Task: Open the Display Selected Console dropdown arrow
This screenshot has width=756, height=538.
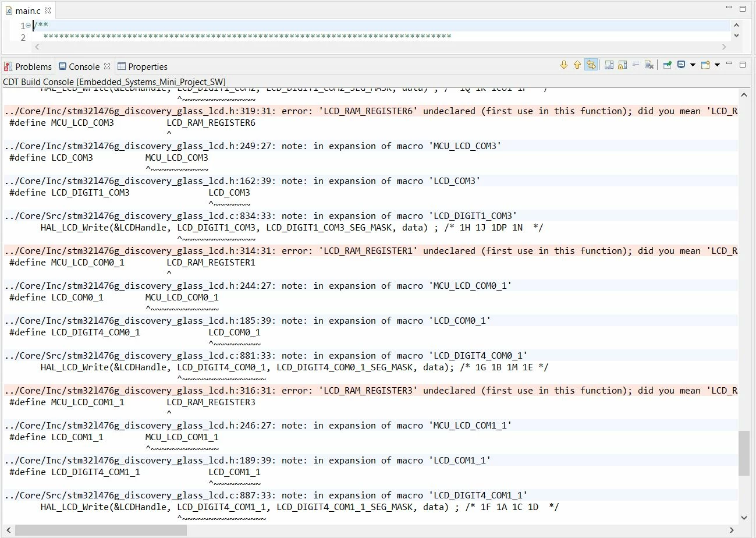Action: tap(693, 65)
